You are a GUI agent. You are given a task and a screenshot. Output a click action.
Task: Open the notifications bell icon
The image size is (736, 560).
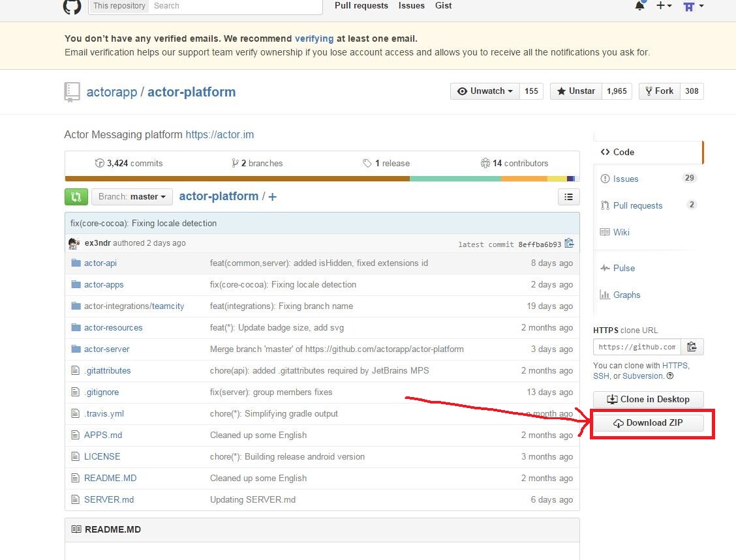point(639,6)
